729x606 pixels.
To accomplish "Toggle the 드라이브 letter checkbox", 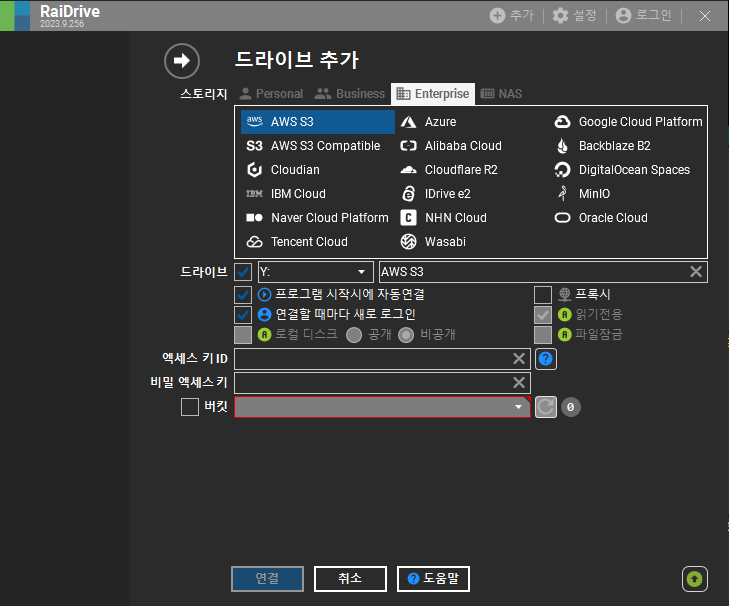I will coord(243,272).
